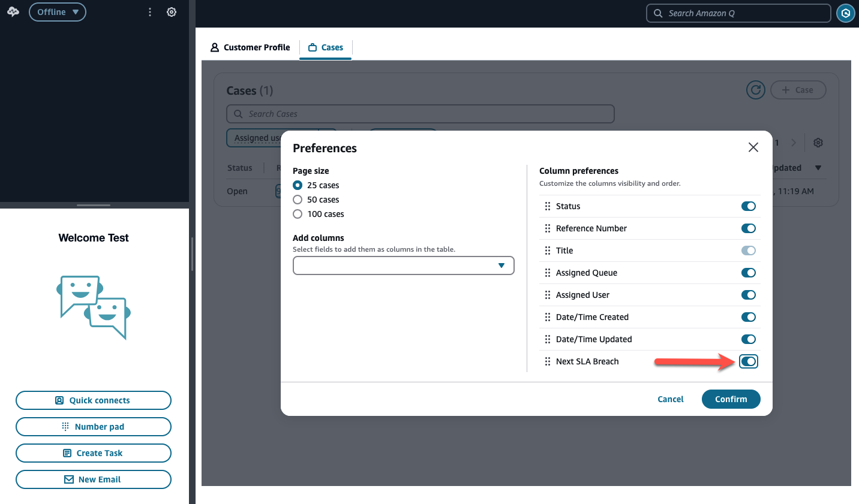This screenshot has width=859, height=504.
Task: Select the Cases tab
Action: pyautogui.click(x=326, y=47)
